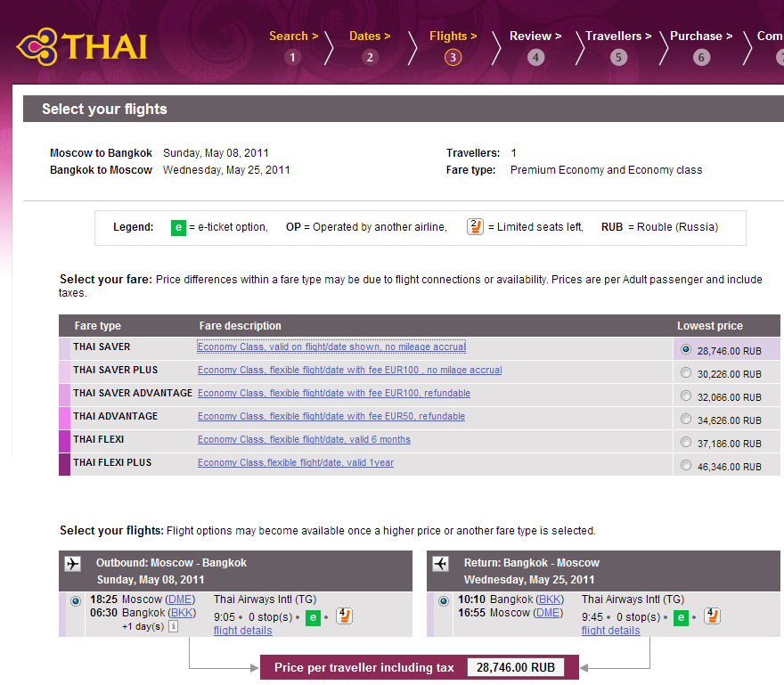Viewport: 784px width, 685px height.
Task: Click the green e-ticket icon in legend
Action: [x=178, y=227]
